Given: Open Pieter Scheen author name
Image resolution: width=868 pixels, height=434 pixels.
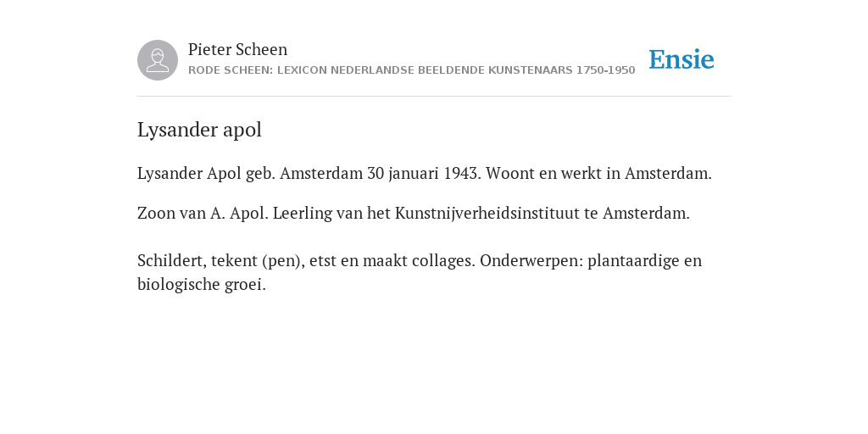Looking at the screenshot, I should (237, 49).
